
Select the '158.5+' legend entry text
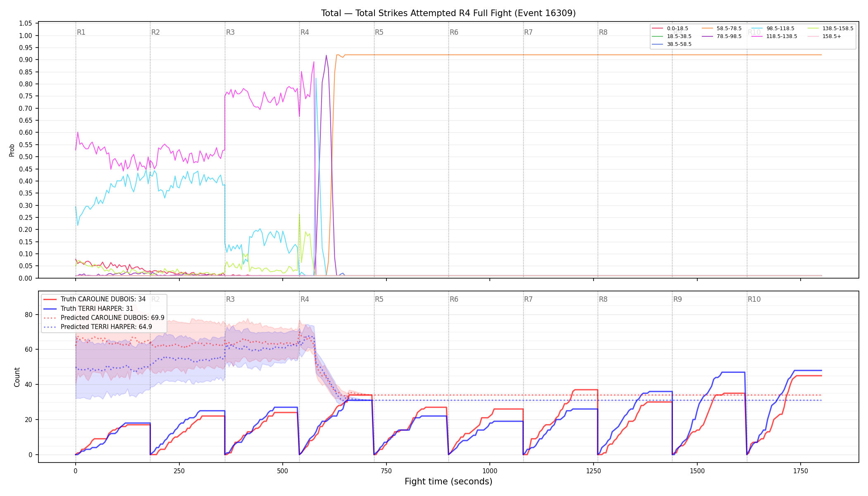pyautogui.click(x=832, y=36)
